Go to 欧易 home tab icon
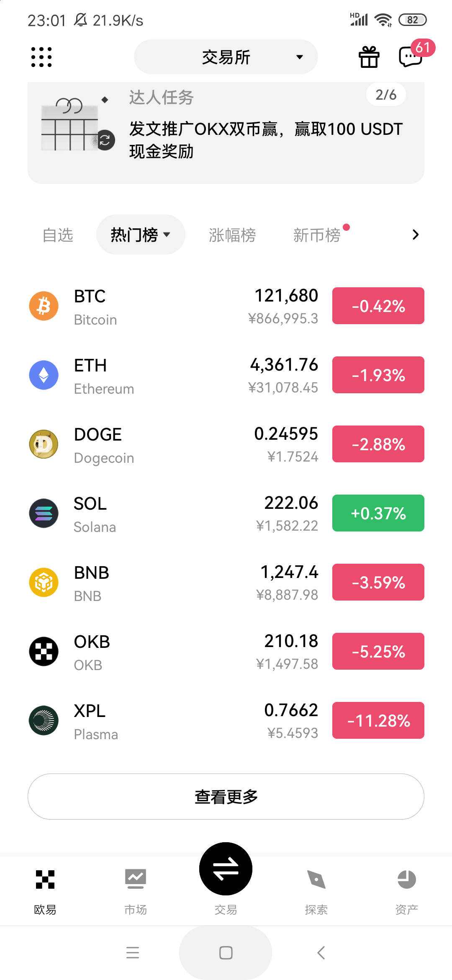452x980 pixels. pyautogui.click(x=45, y=879)
